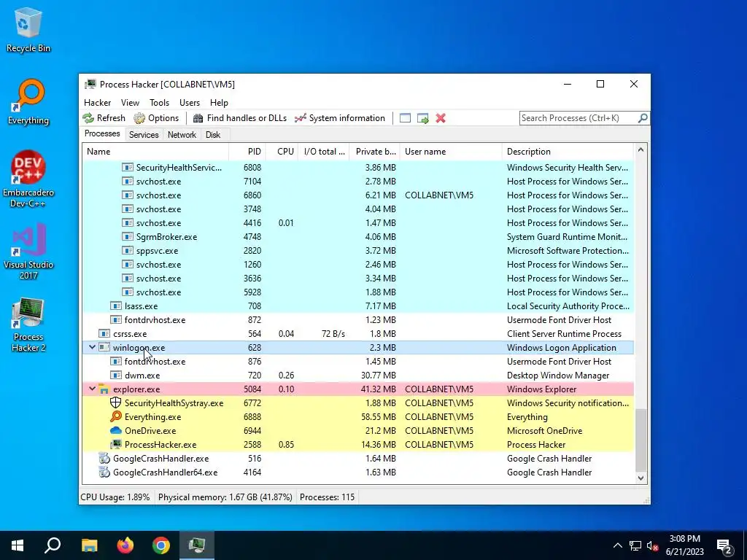Click the taskbar clock showing 3:08 PM
This screenshot has height=560, width=747.
click(684, 545)
